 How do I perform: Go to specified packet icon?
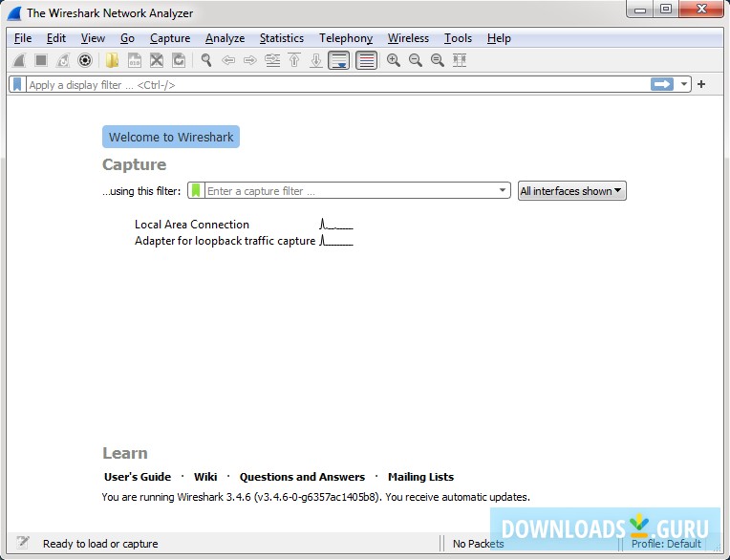(x=272, y=60)
